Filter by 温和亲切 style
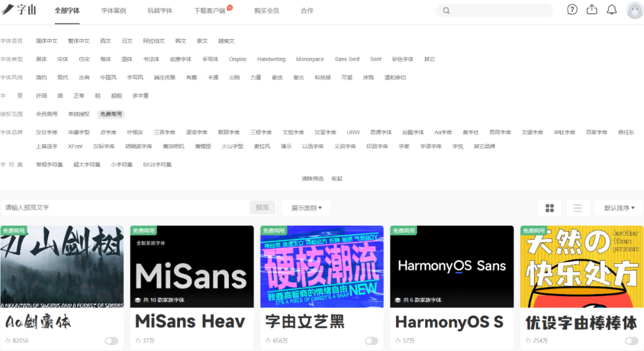 click(x=395, y=77)
